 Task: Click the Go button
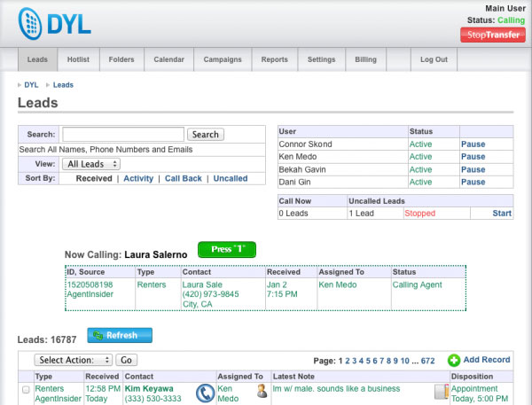click(126, 360)
